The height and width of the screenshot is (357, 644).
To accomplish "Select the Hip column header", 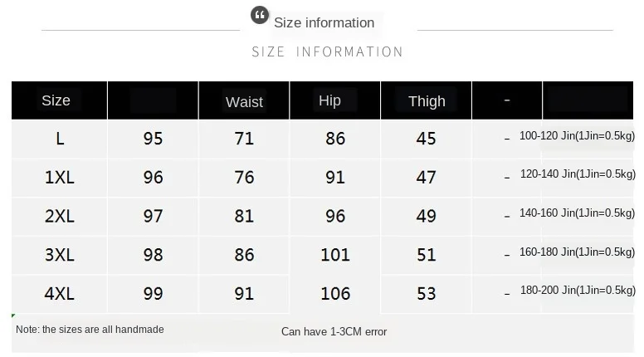I will pyautogui.click(x=329, y=100).
